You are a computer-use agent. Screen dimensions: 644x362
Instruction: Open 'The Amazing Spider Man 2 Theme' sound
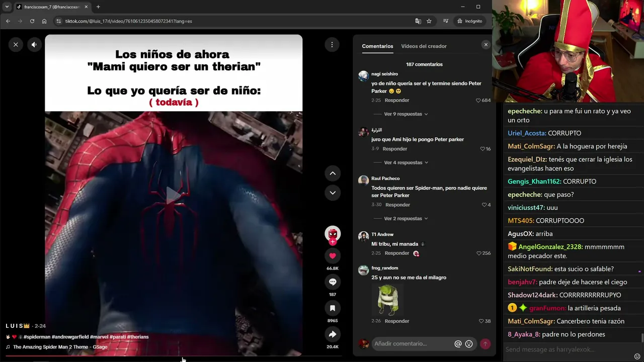(60, 347)
